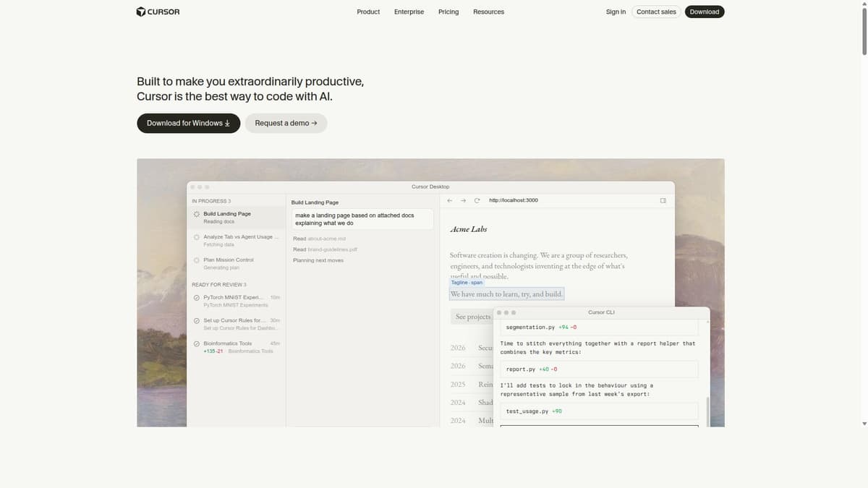Image resolution: width=868 pixels, height=488 pixels.
Task: Click the Cursor Desktop window title
Action: coord(430,187)
